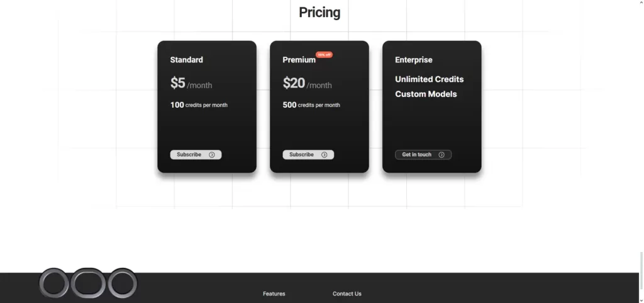Click the scroll-up arrow at top of scrollbar
The width and height of the screenshot is (644, 303).
coord(641,2)
